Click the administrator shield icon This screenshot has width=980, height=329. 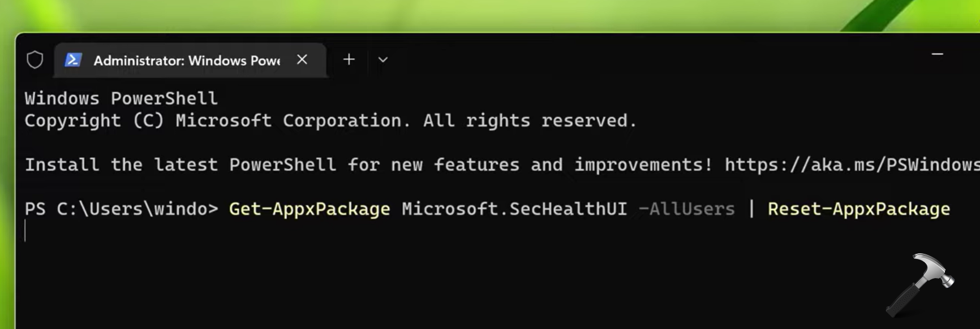[x=35, y=59]
